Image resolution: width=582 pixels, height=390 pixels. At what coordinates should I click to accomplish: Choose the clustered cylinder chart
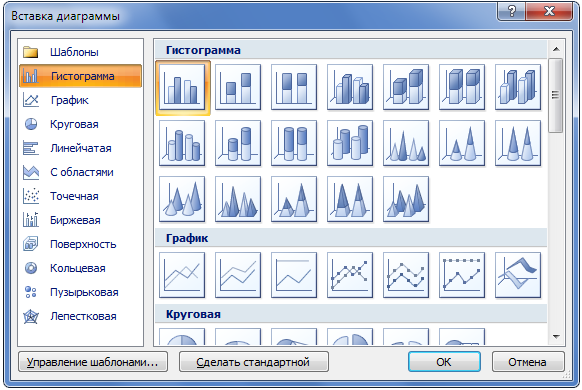[182, 143]
